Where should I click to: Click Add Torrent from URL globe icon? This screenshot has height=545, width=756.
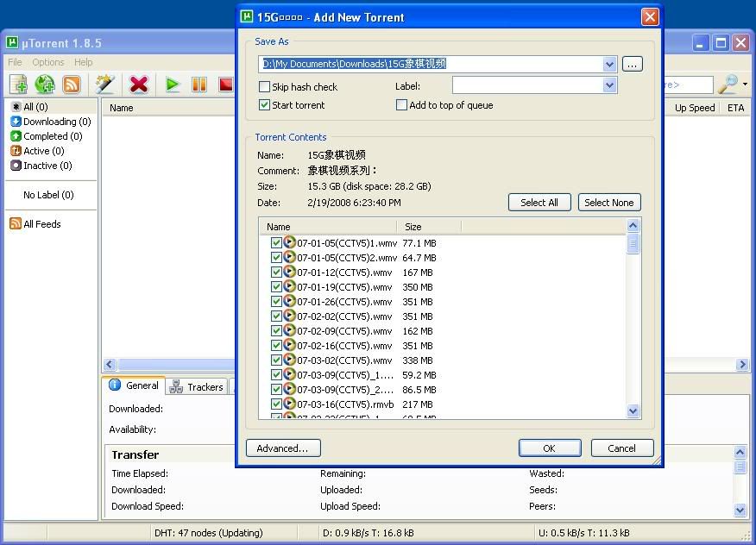coord(45,85)
